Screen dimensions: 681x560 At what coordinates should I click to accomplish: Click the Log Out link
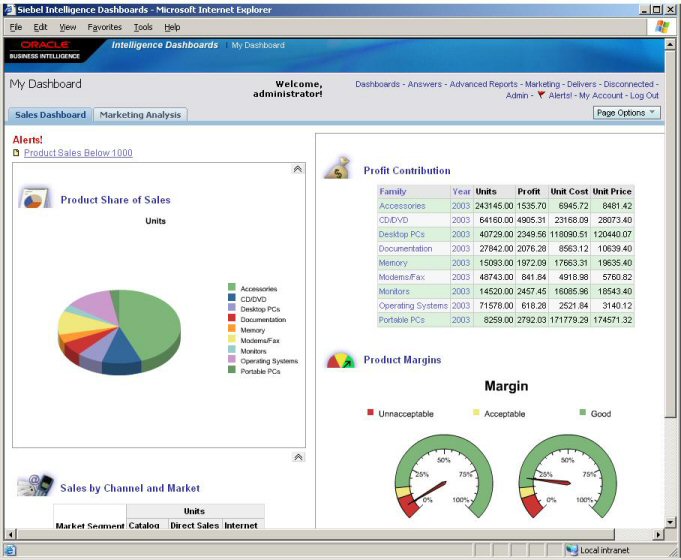pyautogui.click(x=644, y=95)
